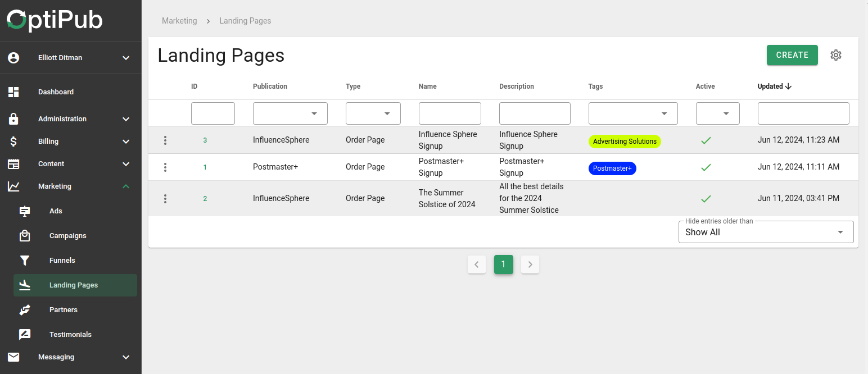Expand the Administration section chevron
Screen dimensions: 868x374
point(126,119)
